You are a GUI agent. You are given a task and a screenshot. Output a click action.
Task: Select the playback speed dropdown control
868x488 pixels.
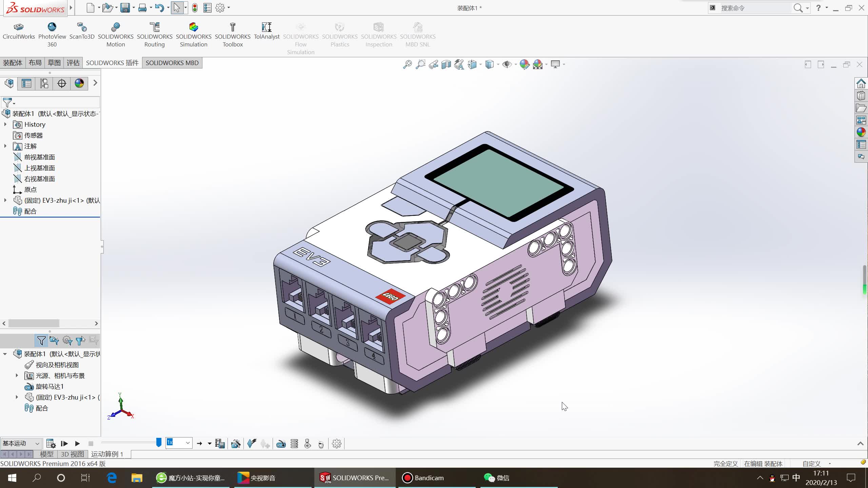pyautogui.click(x=179, y=443)
